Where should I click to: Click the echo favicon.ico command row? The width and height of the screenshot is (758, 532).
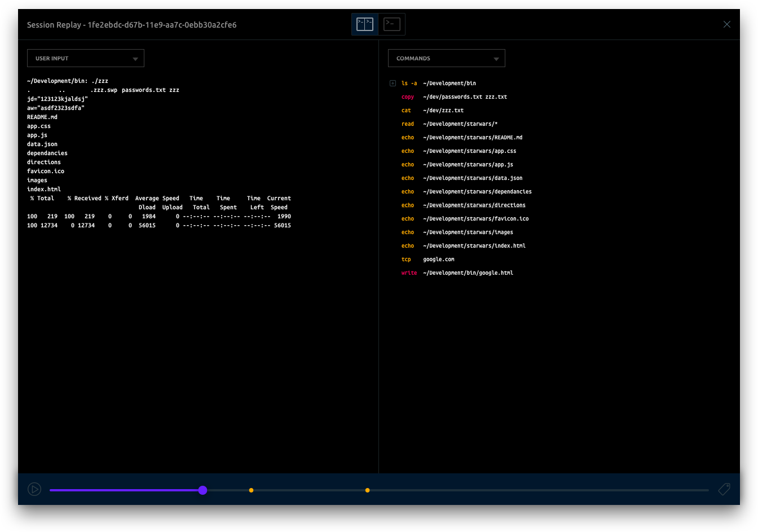465,219
